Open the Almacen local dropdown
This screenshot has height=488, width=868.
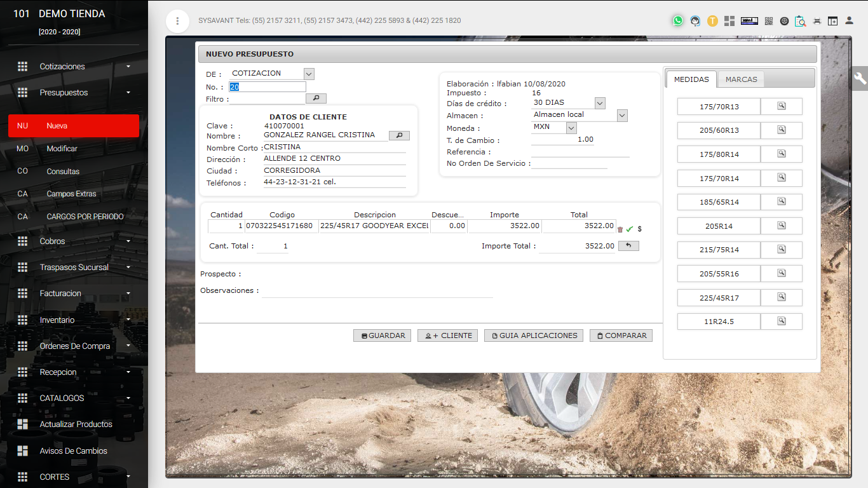(622, 115)
